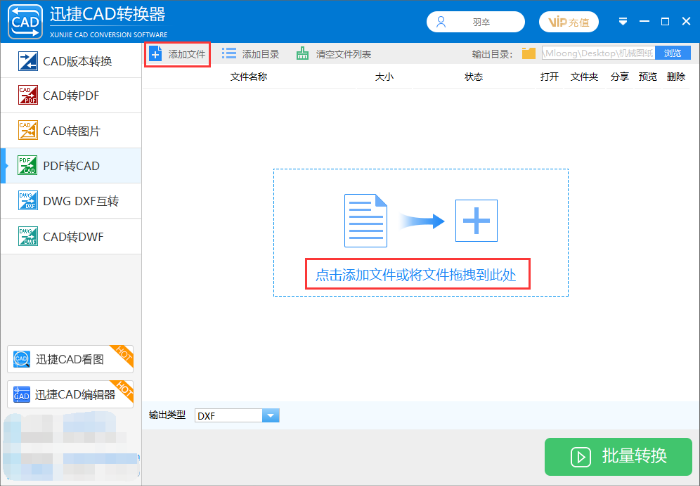Open the title bar dropdown menu icon
The image size is (700, 486).
point(623,21)
